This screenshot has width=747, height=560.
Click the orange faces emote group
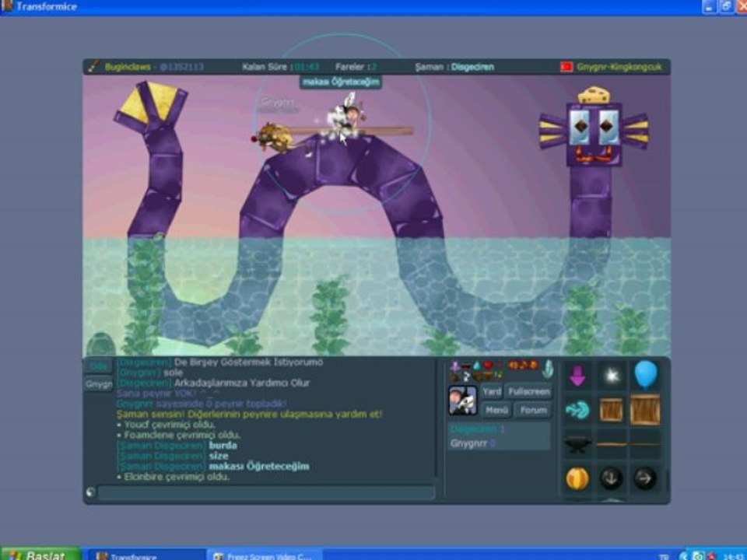[523, 366]
